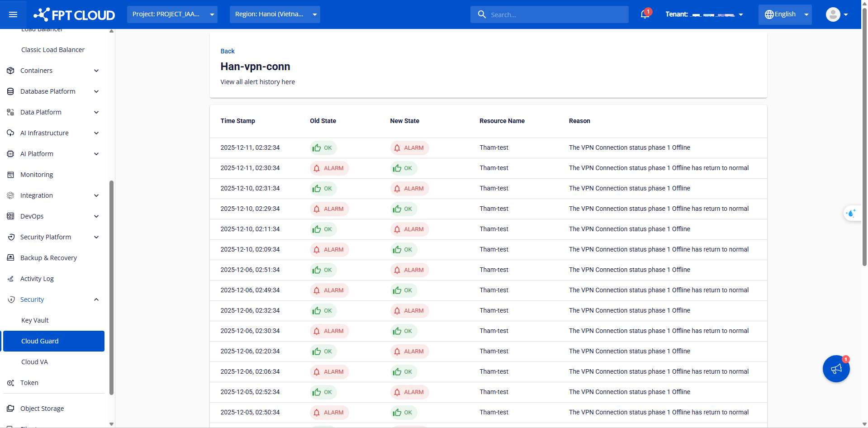Click the top Search field
Image resolution: width=868 pixels, height=428 pixels.
tap(549, 14)
